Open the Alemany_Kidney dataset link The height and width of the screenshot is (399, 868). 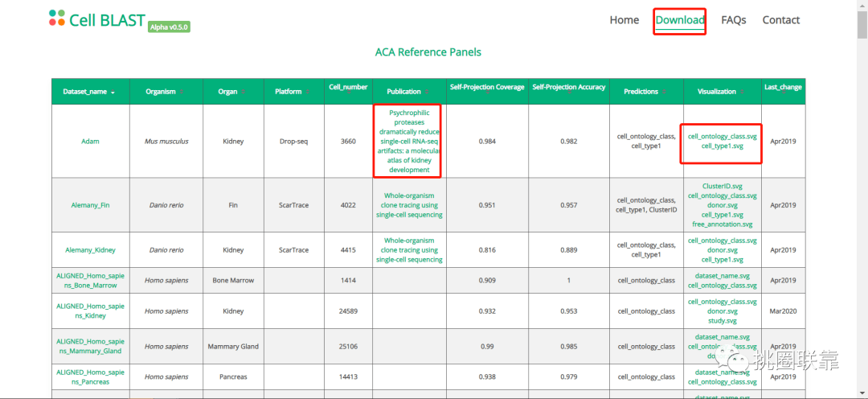90,250
